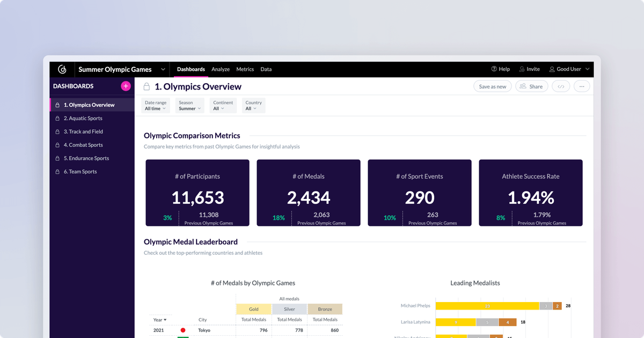The width and height of the screenshot is (644, 338).
Task: Sort the table by Year header
Action: tap(160, 320)
